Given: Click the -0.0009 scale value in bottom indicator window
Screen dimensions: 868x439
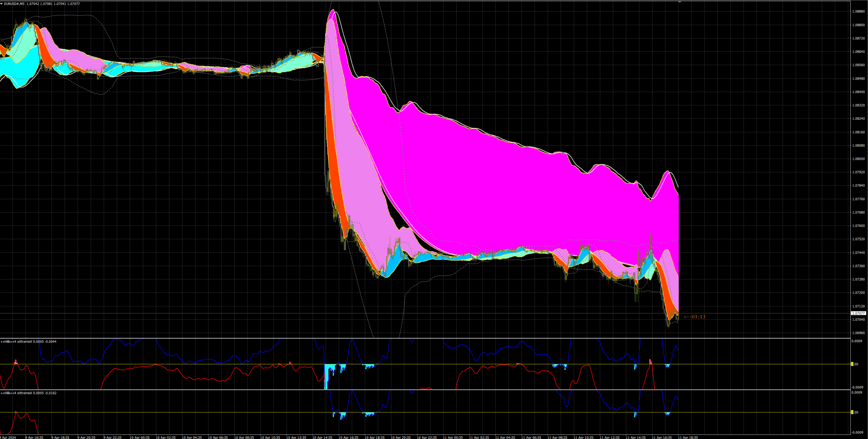Looking at the screenshot, I should (x=857, y=433).
